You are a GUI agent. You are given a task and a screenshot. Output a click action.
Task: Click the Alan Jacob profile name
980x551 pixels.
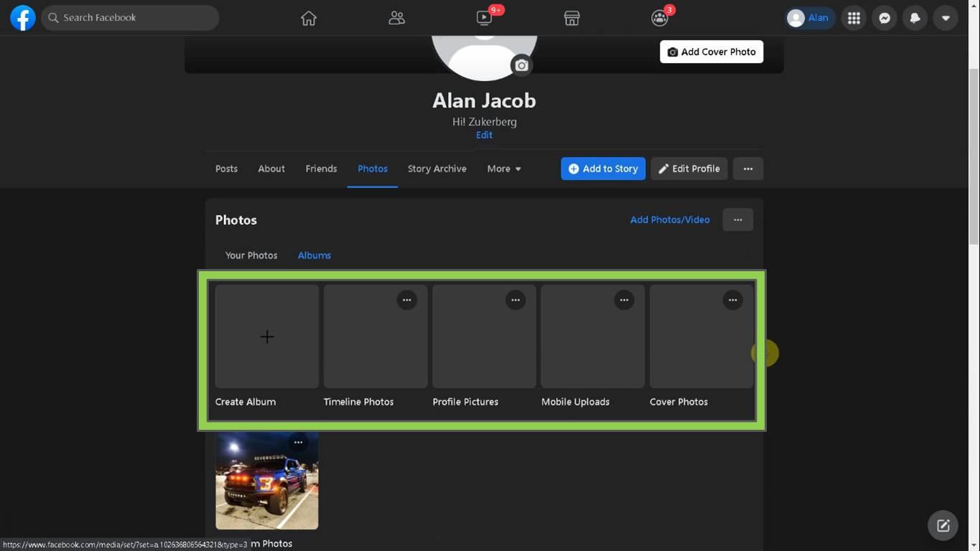(x=484, y=100)
